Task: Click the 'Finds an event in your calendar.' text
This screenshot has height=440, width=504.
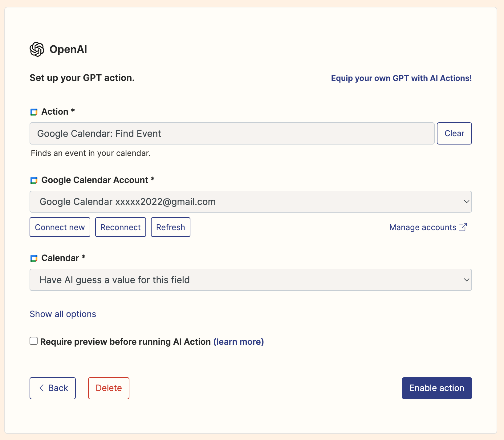Action: (91, 153)
